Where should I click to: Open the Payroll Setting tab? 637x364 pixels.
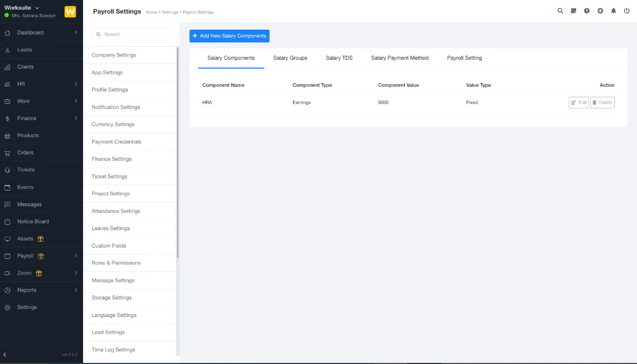(x=464, y=58)
